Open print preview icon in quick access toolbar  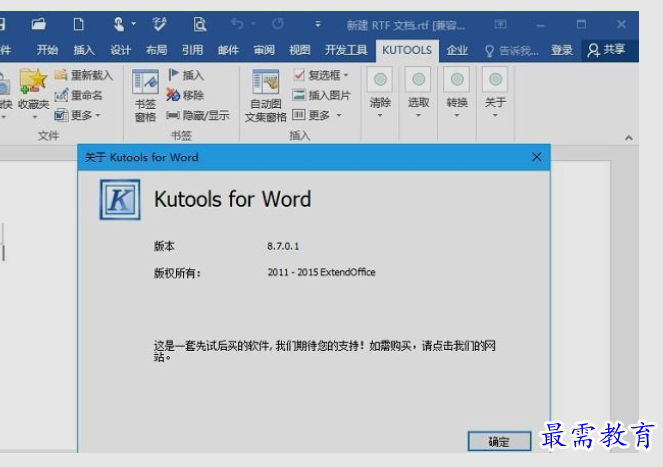coord(199,24)
